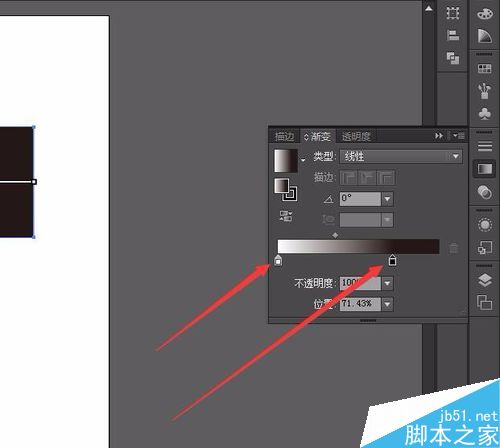Click the delete stop trash icon
Viewport: 500px width, 448px height.
[x=453, y=248]
